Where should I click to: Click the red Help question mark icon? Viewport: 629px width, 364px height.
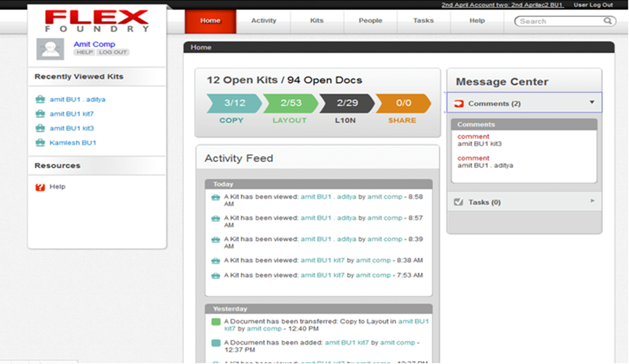point(40,187)
